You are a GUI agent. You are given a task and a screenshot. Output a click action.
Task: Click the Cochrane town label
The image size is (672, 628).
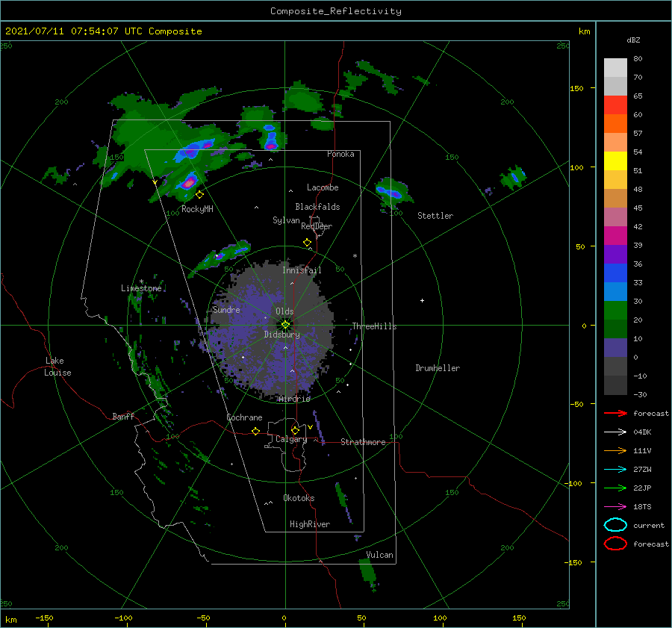pyautogui.click(x=244, y=417)
